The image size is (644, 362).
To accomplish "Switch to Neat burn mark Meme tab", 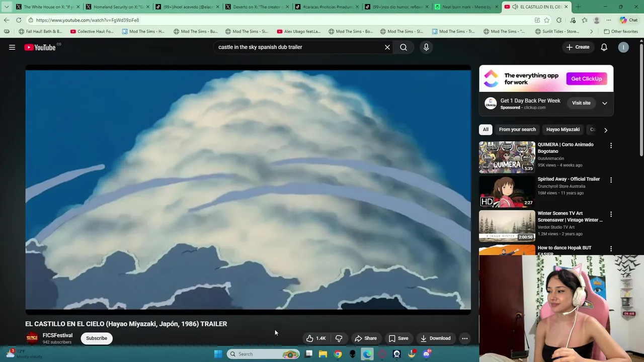I will point(466,7).
